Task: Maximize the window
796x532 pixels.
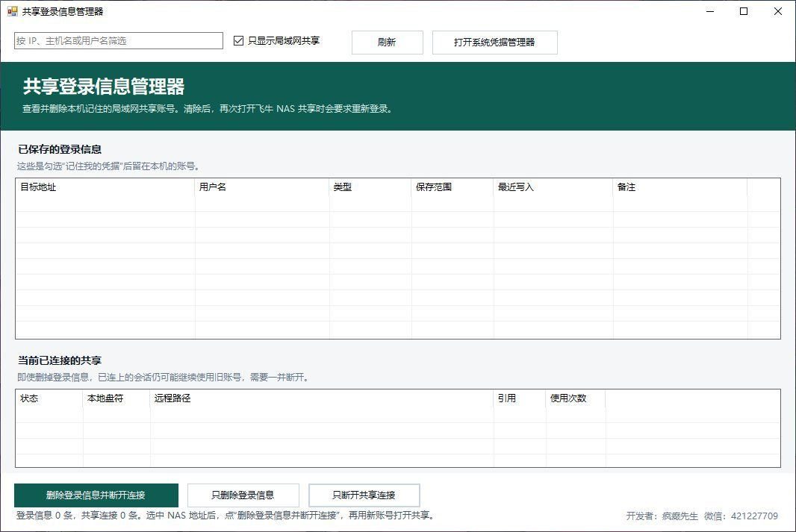Action: coord(744,11)
